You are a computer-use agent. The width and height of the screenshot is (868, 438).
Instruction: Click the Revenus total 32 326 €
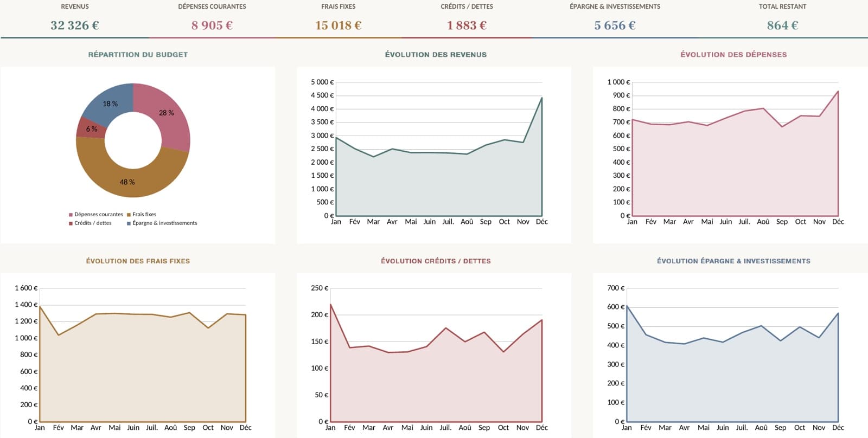click(x=75, y=25)
